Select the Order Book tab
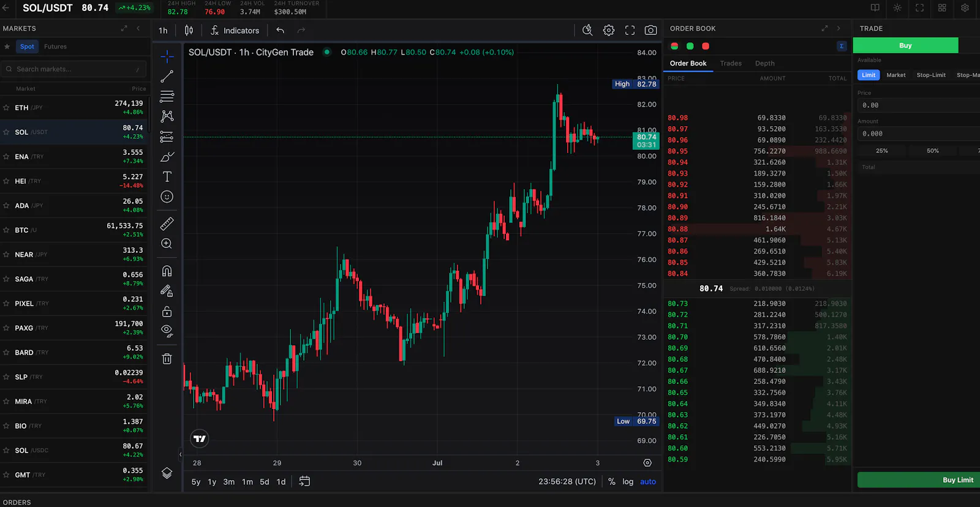The width and height of the screenshot is (980, 507). click(x=688, y=63)
